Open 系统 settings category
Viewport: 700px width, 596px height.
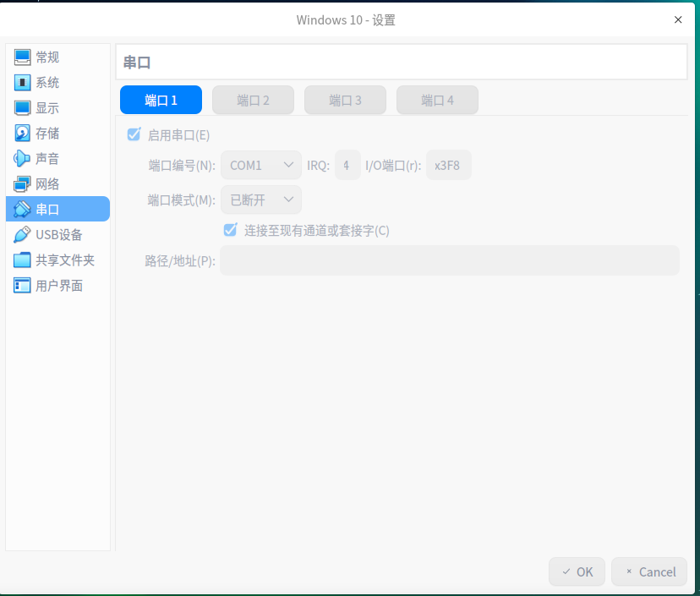coord(57,83)
